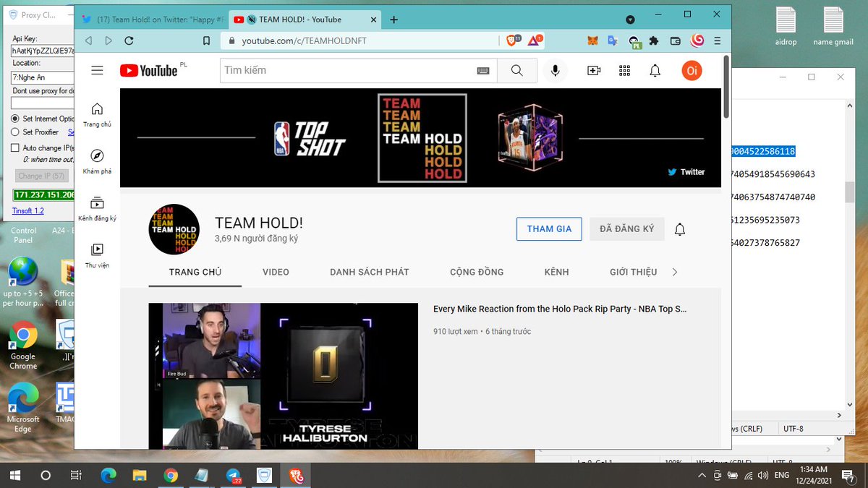
Task: Open the CỘNG ĐỒNG tab
Action: tap(477, 272)
